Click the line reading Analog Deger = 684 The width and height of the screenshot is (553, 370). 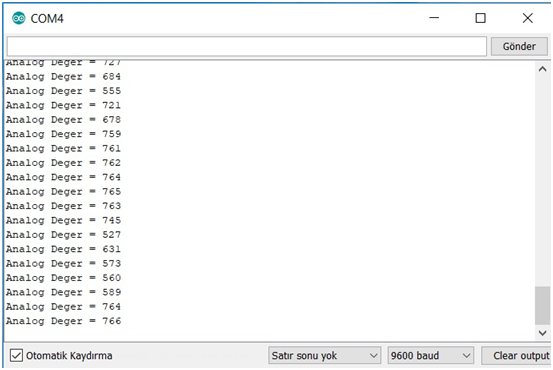(x=63, y=77)
